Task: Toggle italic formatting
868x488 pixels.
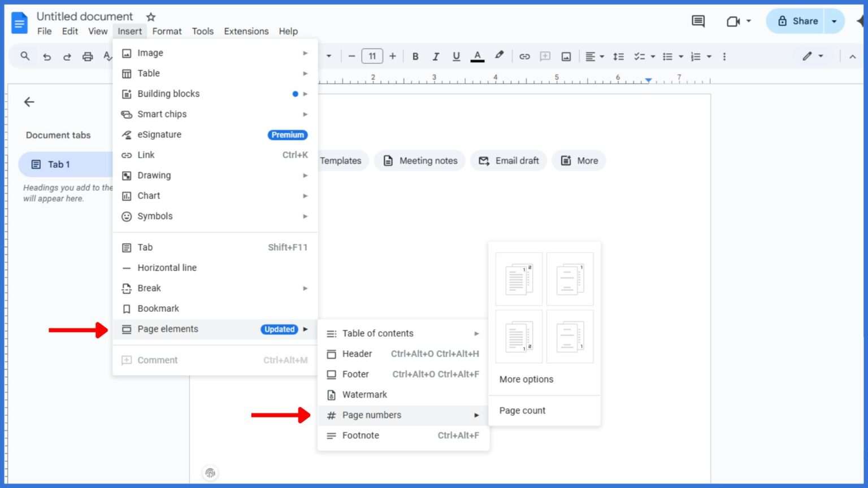Action: coord(436,56)
